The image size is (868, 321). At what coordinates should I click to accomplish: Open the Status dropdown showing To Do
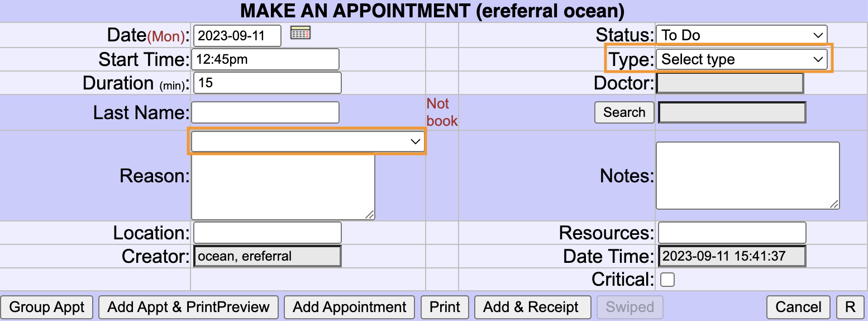pyautogui.click(x=741, y=35)
